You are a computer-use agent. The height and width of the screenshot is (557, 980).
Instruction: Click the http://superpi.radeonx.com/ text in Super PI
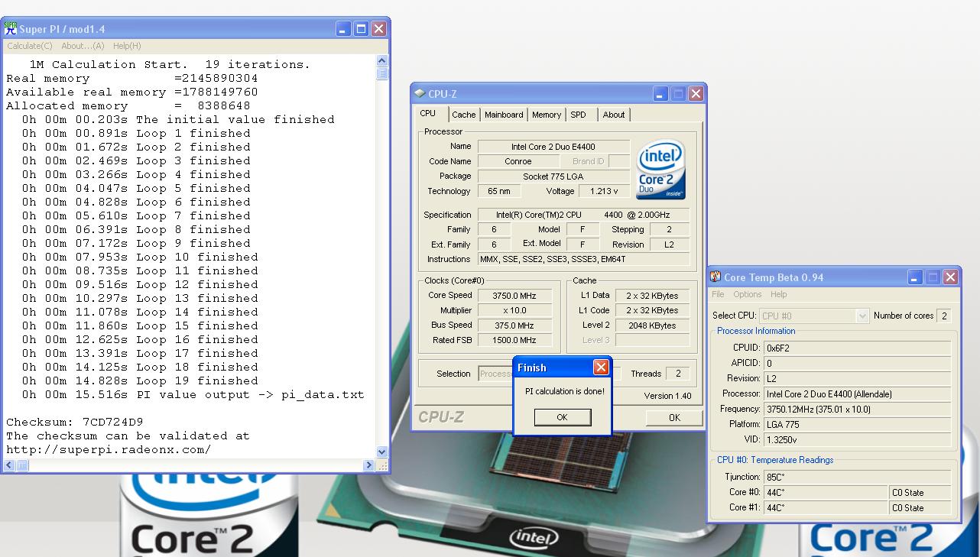pos(109,449)
